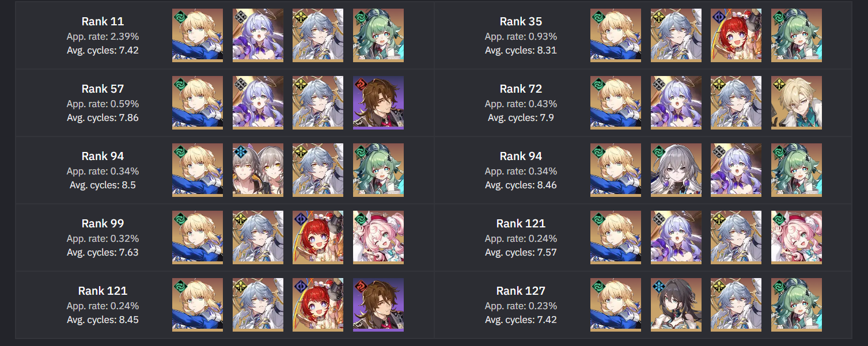
Task: Select the blonde man with glasses in Rank 72
Action: pyautogui.click(x=797, y=102)
